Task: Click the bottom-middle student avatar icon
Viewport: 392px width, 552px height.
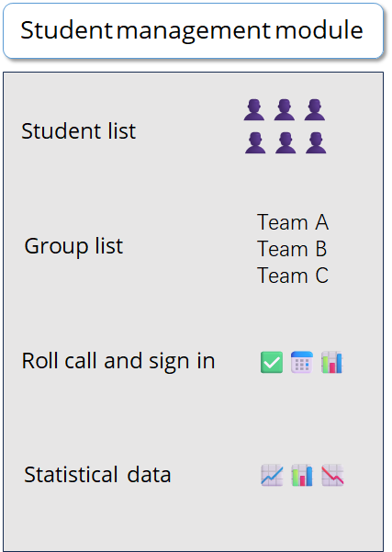Action: tap(286, 143)
